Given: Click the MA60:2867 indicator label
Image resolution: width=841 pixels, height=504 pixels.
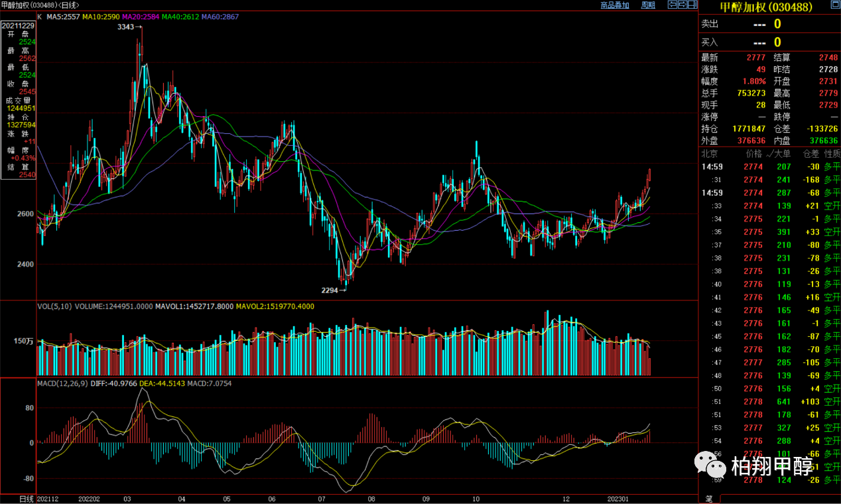Looking at the screenshot, I should pyautogui.click(x=221, y=17).
